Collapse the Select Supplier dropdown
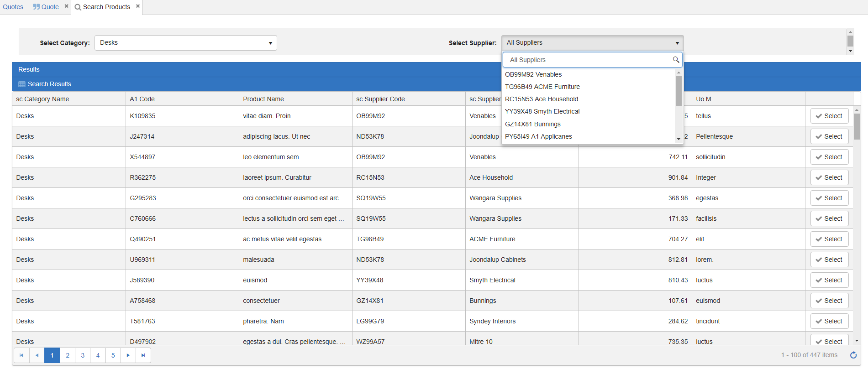 677,43
